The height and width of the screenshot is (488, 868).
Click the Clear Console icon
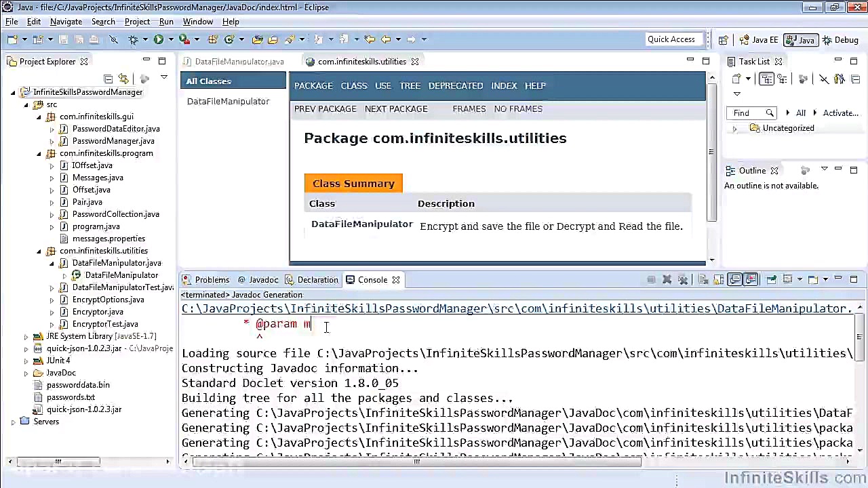[x=703, y=279]
